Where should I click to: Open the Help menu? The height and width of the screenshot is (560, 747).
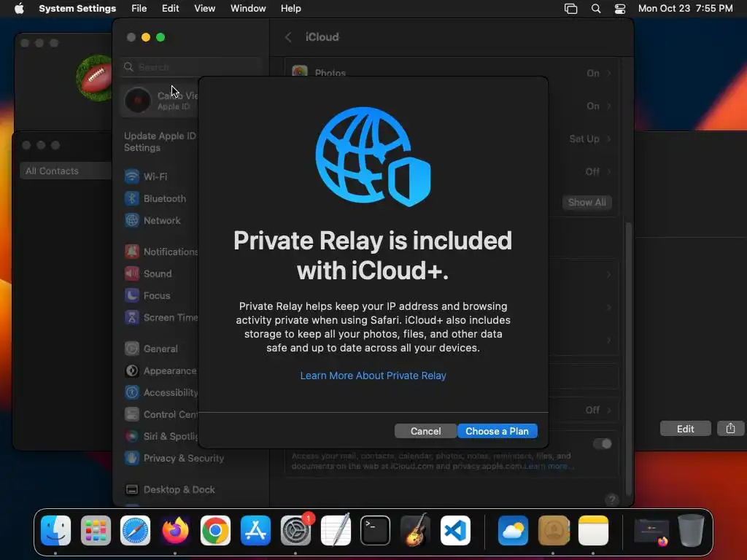(x=290, y=9)
